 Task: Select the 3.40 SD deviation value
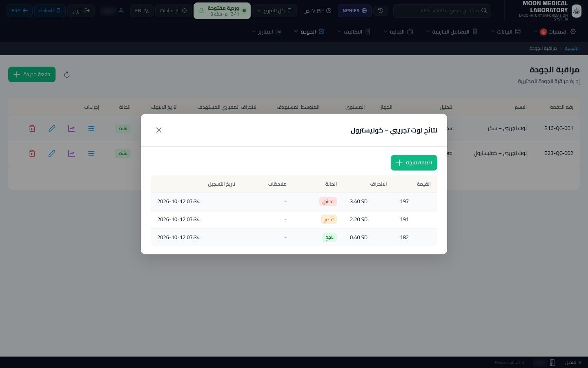click(x=359, y=202)
